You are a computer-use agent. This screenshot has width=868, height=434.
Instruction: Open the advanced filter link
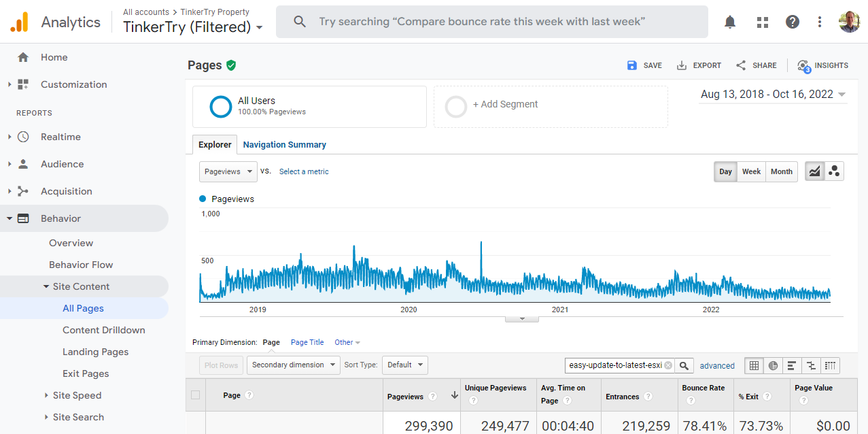(x=717, y=366)
